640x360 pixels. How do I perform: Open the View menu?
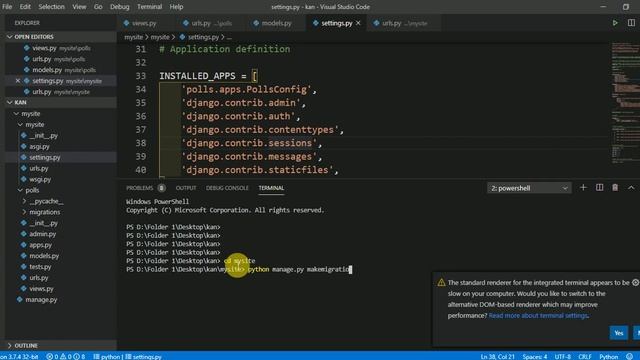[x=79, y=7]
